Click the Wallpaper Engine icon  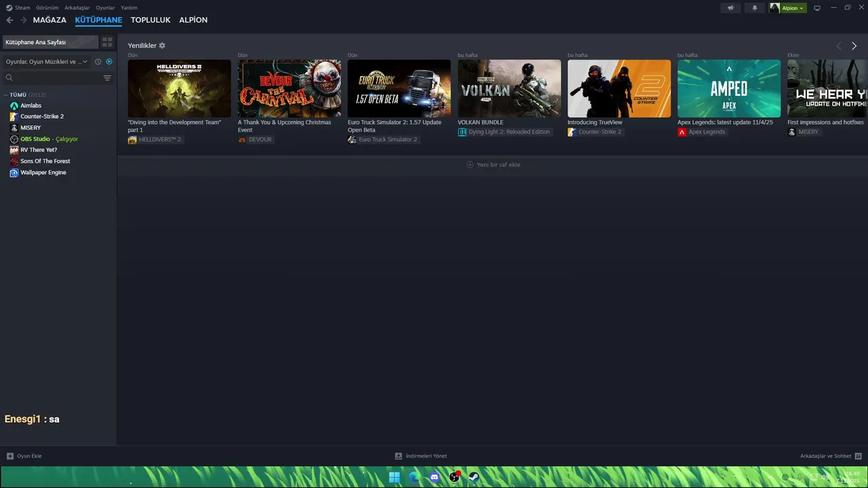[x=14, y=172]
